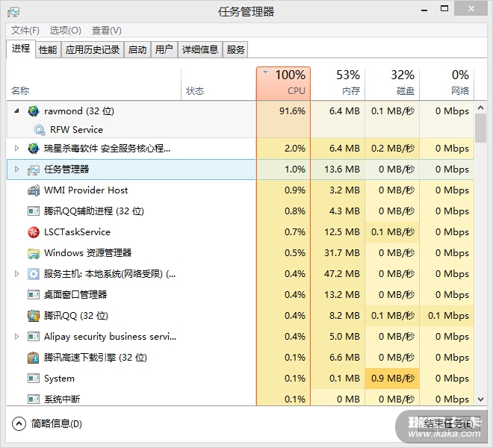Image resolution: width=493 pixels, height=448 pixels.
Task: Click the scrollbar up arrow
Action: pyautogui.click(x=480, y=108)
